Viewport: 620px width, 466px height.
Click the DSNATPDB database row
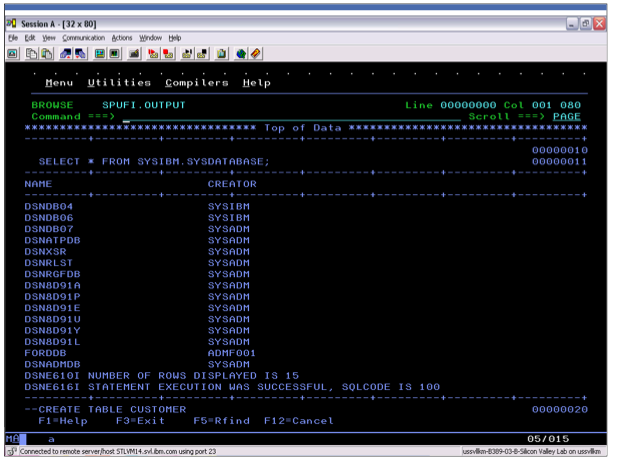point(137,240)
